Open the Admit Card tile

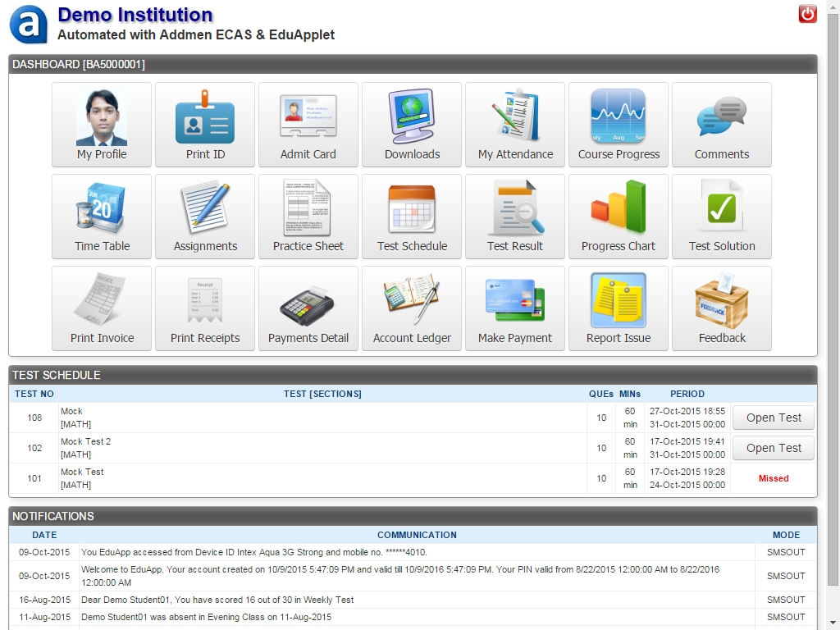click(x=308, y=125)
